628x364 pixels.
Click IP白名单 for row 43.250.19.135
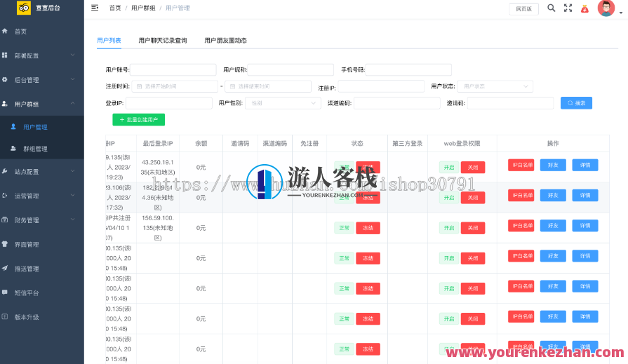click(521, 165)
